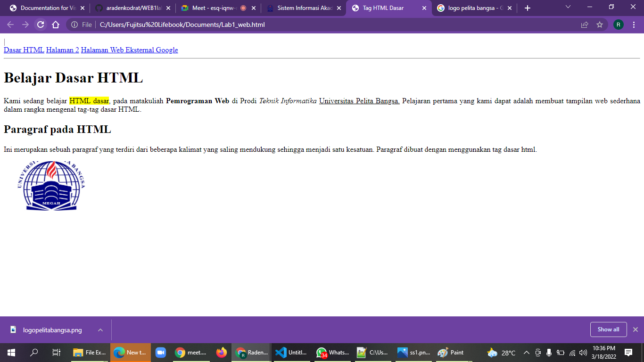Open Zoom from the taskbar
The width and height of the screenshot is (644, 362).
(x=161, y=353)
